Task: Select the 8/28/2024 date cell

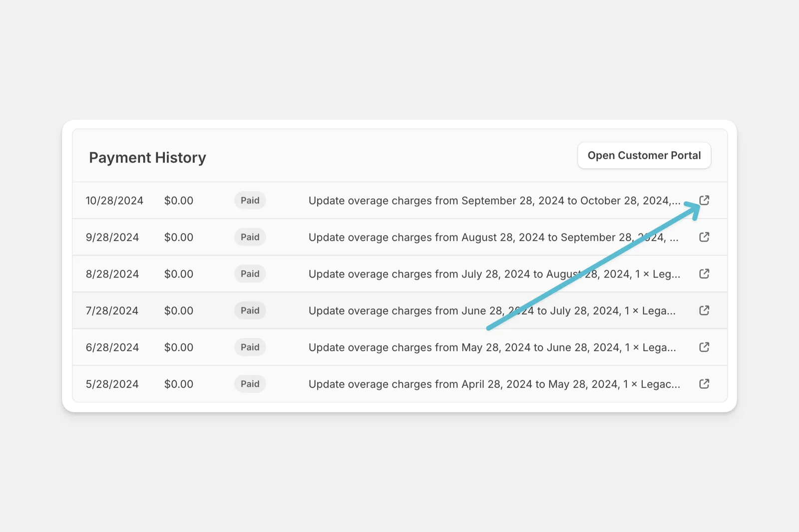Action: click(x=112, y=274)
